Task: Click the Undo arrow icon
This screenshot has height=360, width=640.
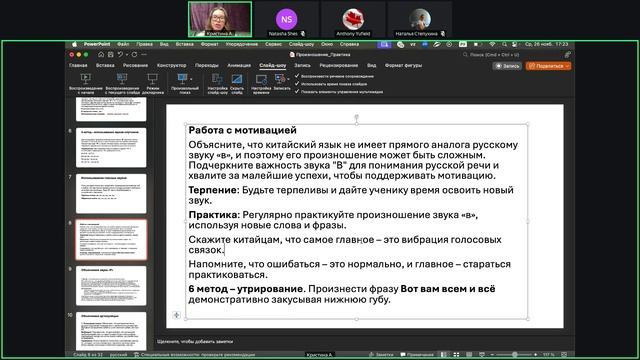Action: click(120, 54)
